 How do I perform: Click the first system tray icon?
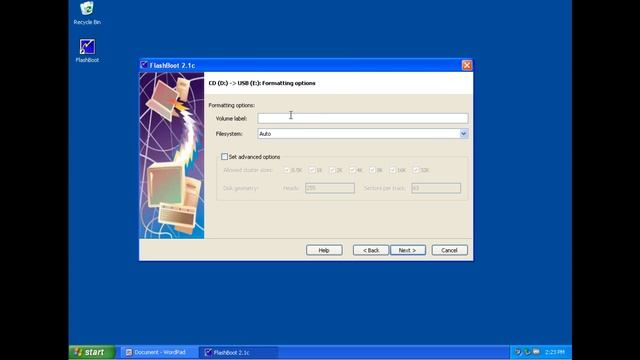pos(518,352)
